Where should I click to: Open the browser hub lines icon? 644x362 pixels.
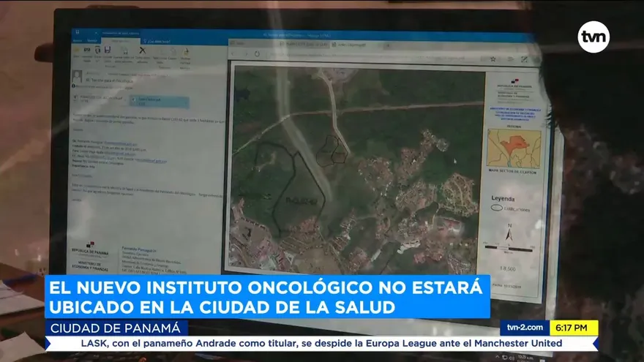(x=511, y=59)
